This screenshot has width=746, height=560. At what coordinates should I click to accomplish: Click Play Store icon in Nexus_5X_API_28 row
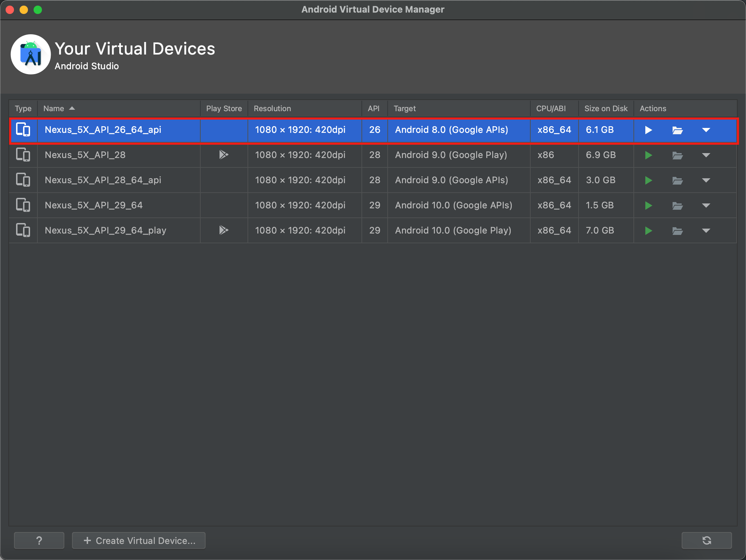pyautogui.click(x=224, y=155)
